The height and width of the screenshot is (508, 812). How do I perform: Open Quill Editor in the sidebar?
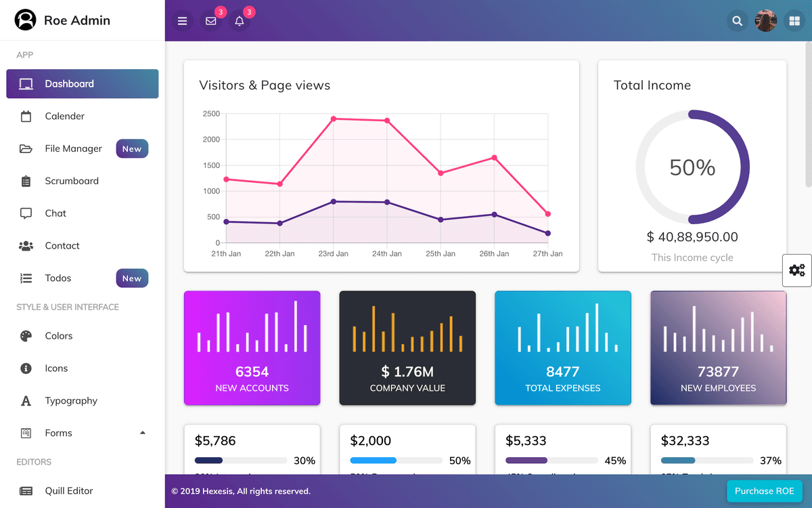pyautogui.click(x=69, y=491)
